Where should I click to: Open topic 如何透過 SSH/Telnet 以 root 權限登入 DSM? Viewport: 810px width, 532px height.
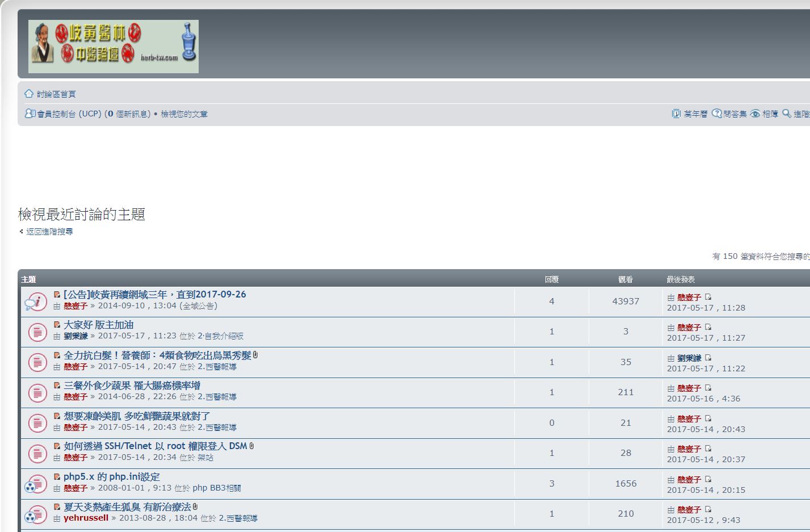[155, 446]
